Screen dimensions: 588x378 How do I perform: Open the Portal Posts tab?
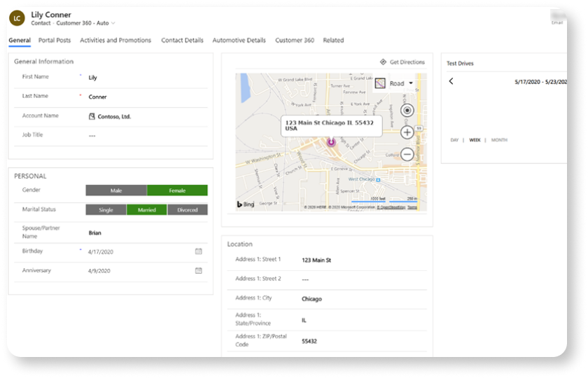point(55,40)
